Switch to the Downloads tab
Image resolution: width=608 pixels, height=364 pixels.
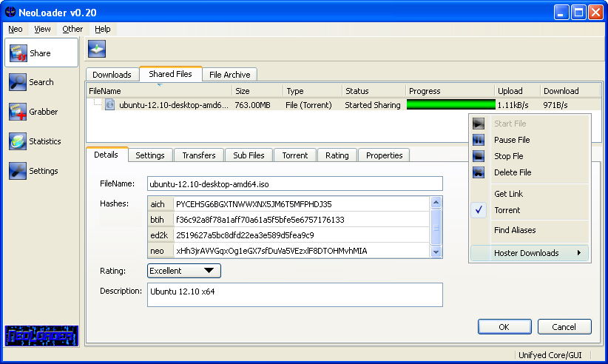tap(112, 75)
